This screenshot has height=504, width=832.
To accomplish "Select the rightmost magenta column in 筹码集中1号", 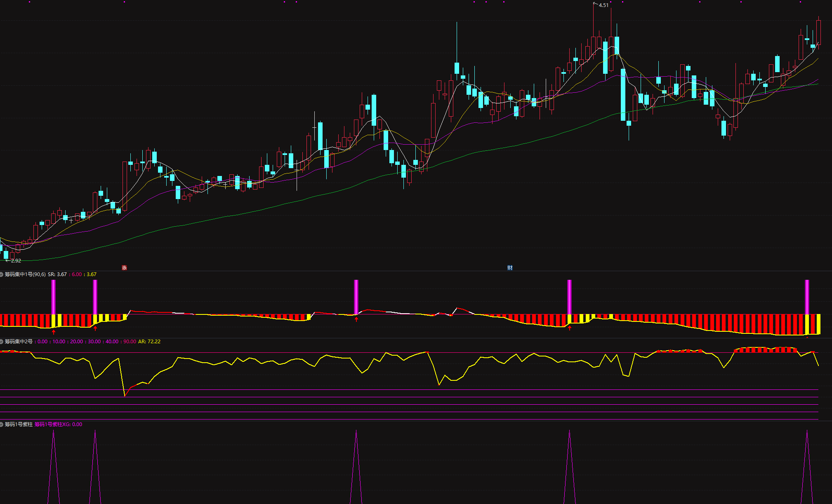I will point(807,297).
